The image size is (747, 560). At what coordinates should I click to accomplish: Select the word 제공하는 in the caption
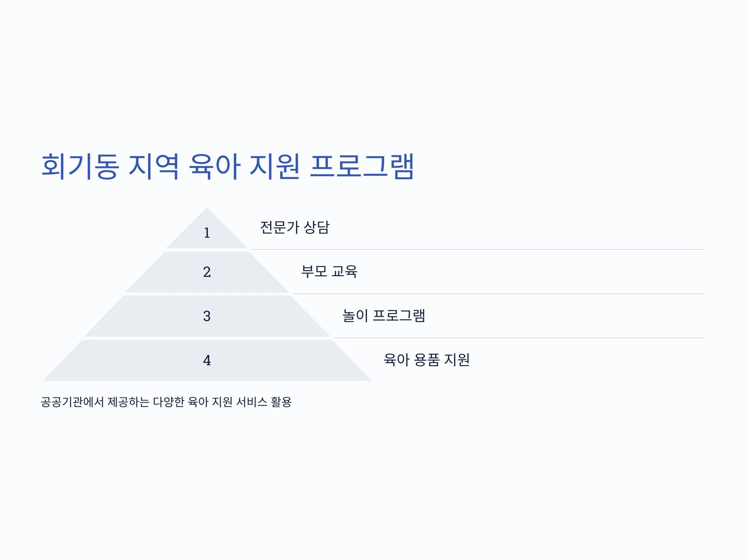[x=128, y=402]
